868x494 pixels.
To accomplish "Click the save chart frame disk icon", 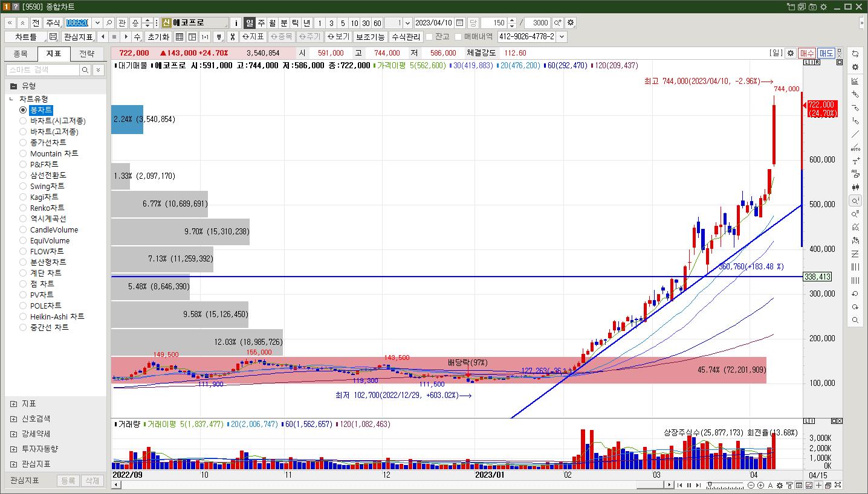I will click(53, 37).
